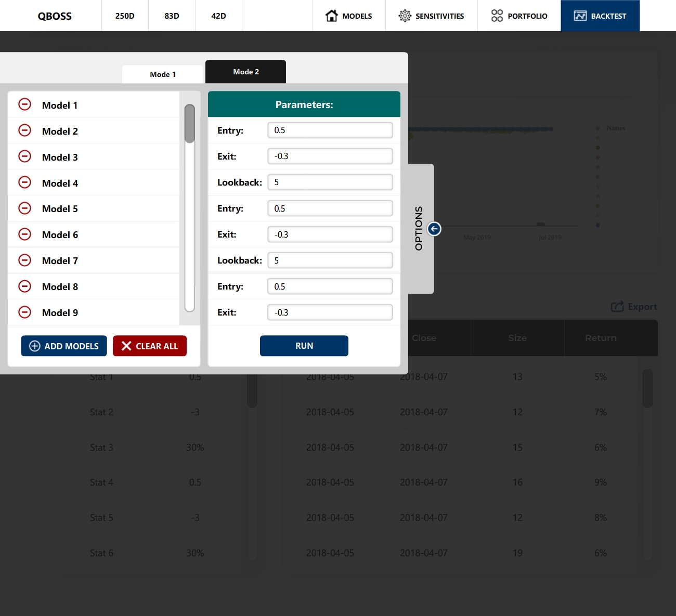Select the Model 1 label
This screenshot has height=616, width=676.
60,105
